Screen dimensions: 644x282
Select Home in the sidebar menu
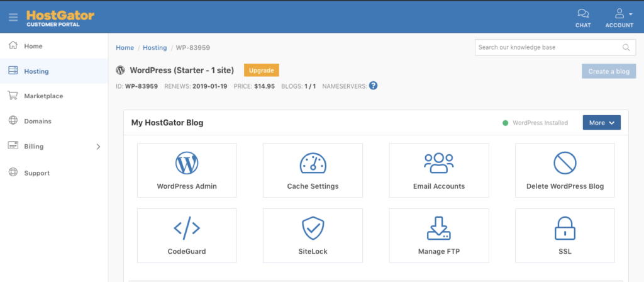pyautogui.click(x=33, y=46)
